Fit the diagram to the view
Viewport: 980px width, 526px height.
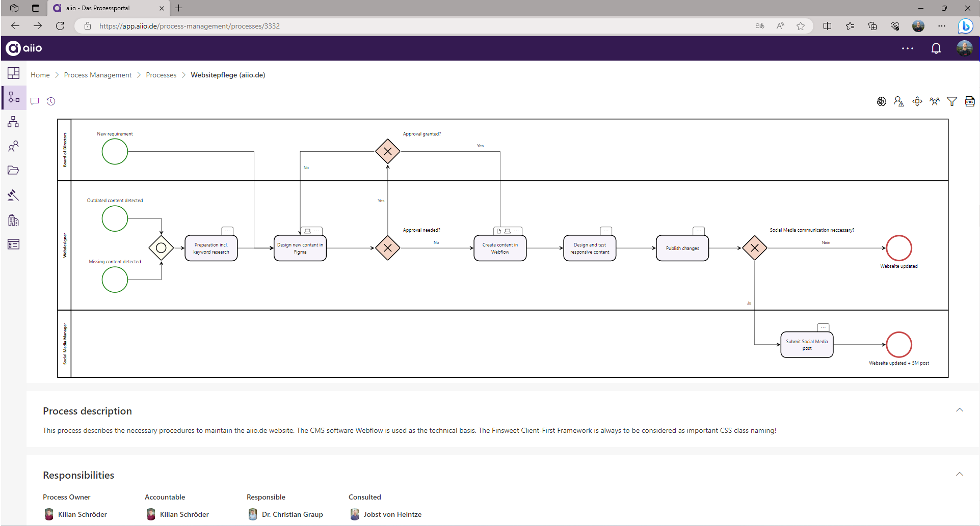click(917, 101)
